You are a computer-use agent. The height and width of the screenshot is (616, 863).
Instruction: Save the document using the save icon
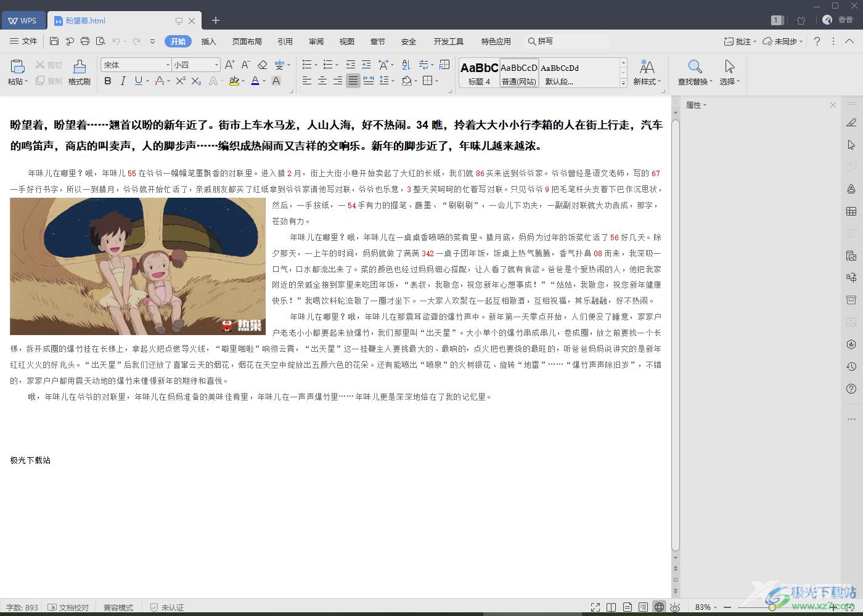[x=54, y=41]
